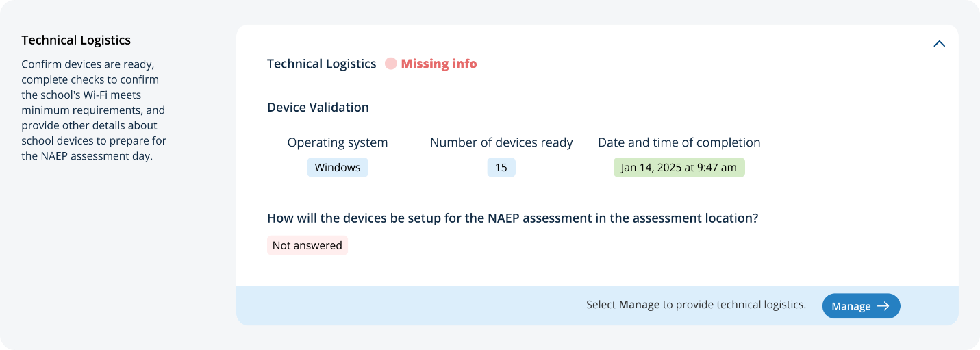Click the Technical Logistics card title
This screenshot has width=980, height=350.
(321, 64)
